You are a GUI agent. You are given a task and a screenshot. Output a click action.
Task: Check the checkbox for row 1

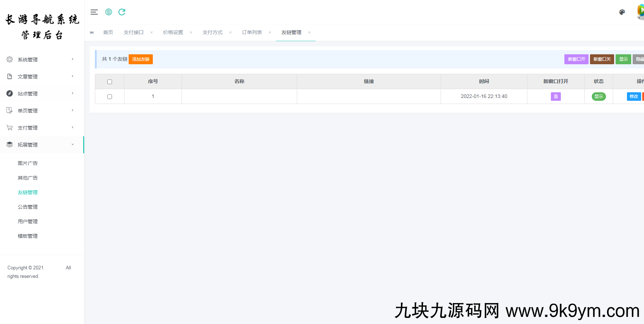(109, 97)
